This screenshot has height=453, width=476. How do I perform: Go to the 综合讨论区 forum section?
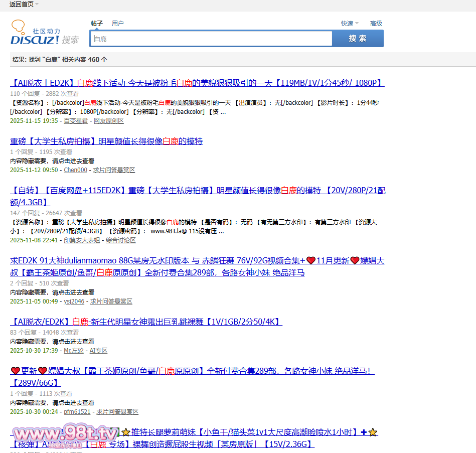pos(121,240)
